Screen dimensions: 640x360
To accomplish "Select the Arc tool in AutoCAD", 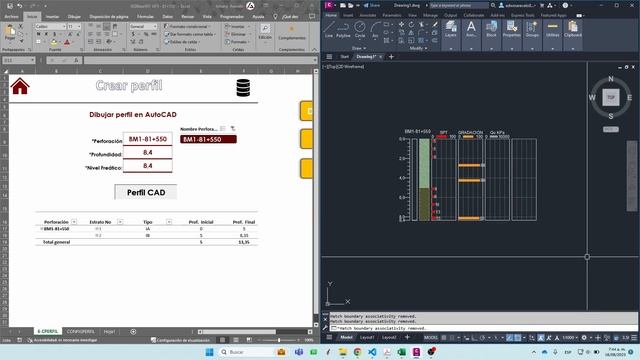I will click(x=375, y=30).
